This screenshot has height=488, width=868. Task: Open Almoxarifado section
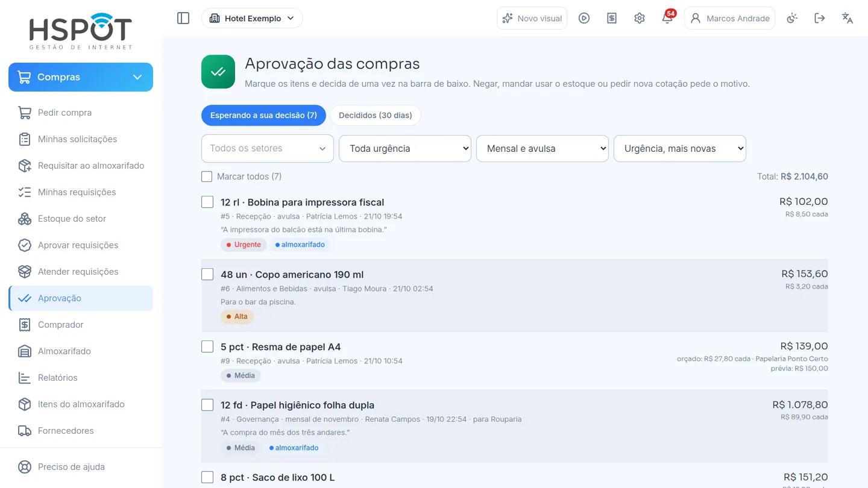tap(81, 351)
